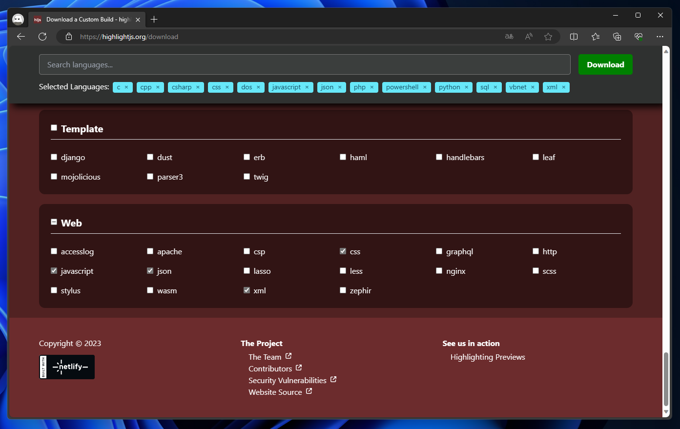Screen dimensions: 680x429
Task: Open the Contributors link
Action: coord(270,369)
